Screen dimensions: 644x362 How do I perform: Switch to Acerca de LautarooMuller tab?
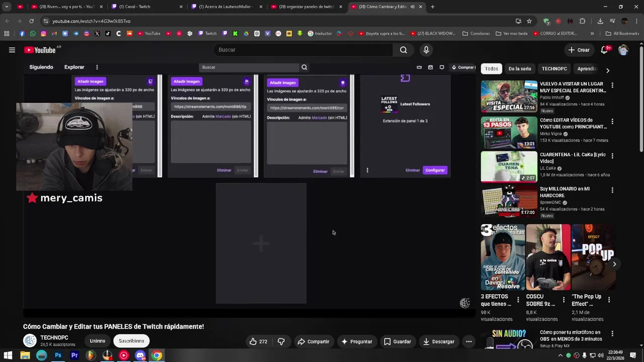tap(226, 7)
